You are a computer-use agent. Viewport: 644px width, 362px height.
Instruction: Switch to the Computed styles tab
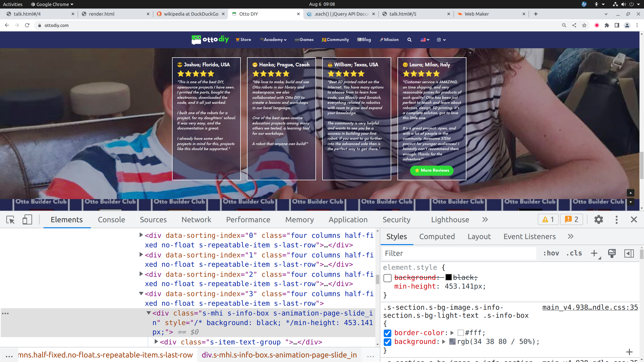pos(437,237)
